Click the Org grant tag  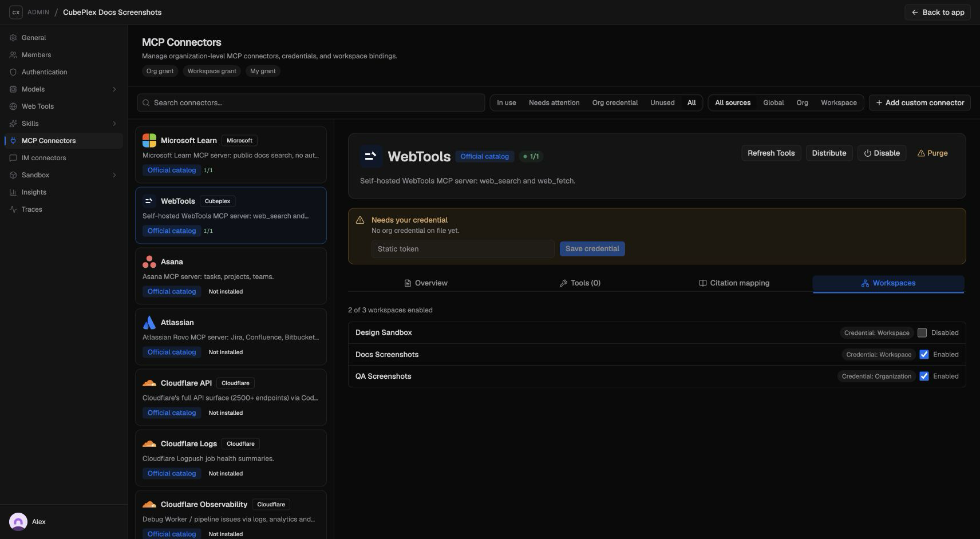(x=160, y=72)
